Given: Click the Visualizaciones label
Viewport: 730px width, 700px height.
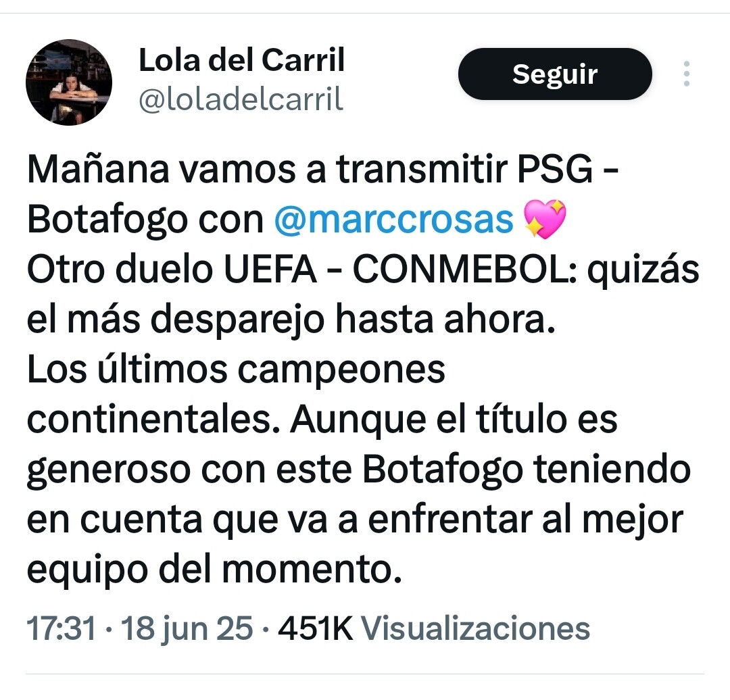Looking at the screenshot, I should (476, 628).
